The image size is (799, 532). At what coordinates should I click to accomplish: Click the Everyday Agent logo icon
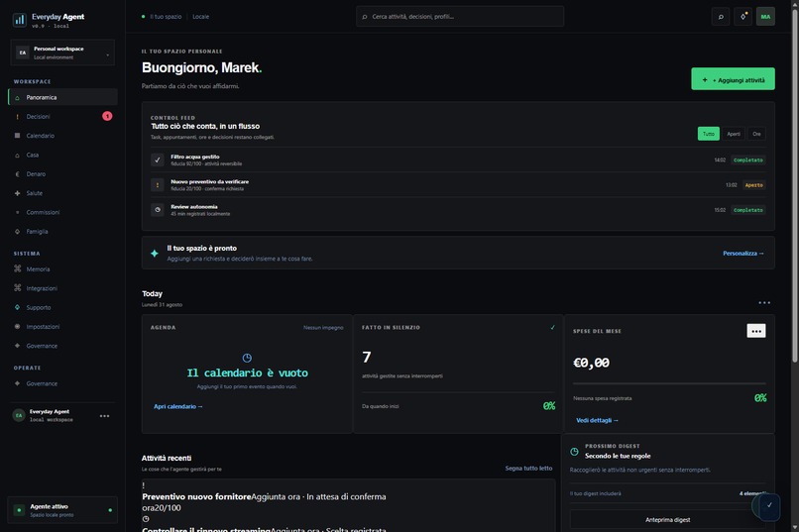point(20,20)
